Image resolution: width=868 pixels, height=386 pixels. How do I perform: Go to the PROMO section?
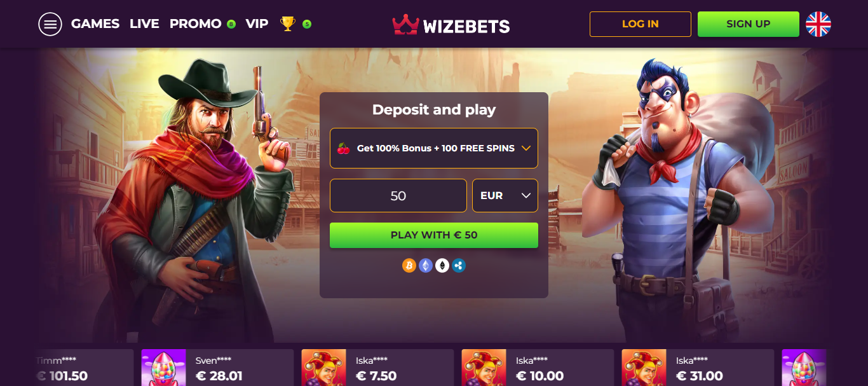[196, 24]
